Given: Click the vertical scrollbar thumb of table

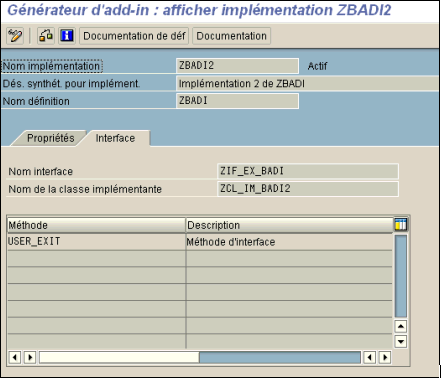Looking at the screenshot, I should click(x=401, y=276).
